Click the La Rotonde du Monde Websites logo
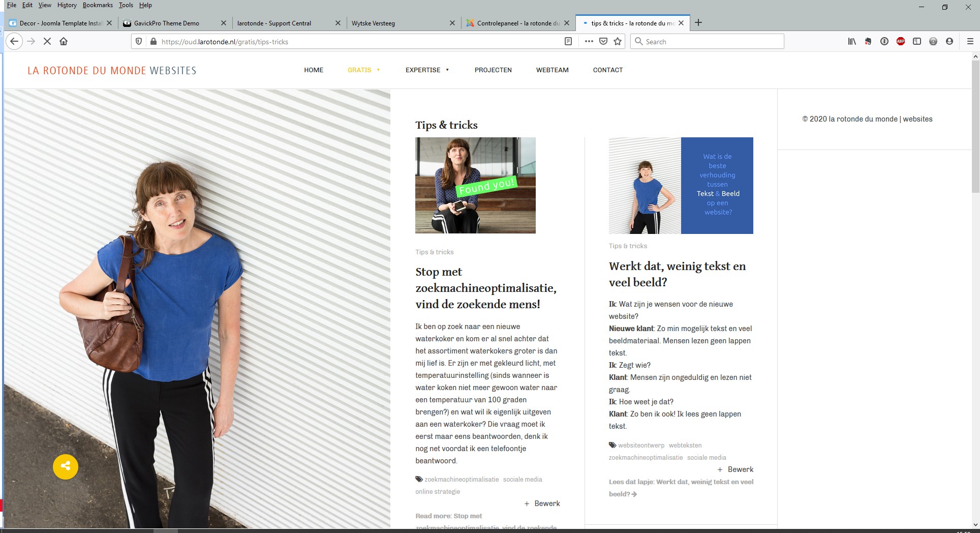 [112, 71]
